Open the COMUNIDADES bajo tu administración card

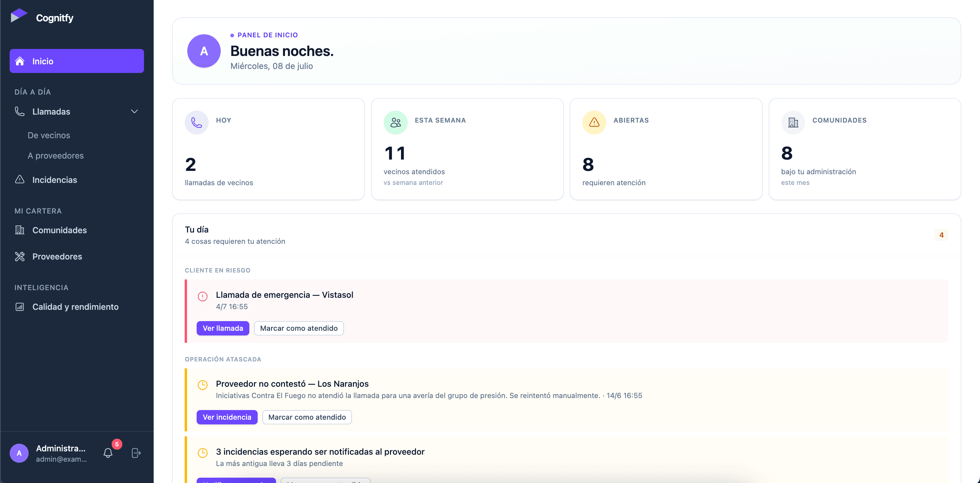pyautogui.click(x=865, y=149)
